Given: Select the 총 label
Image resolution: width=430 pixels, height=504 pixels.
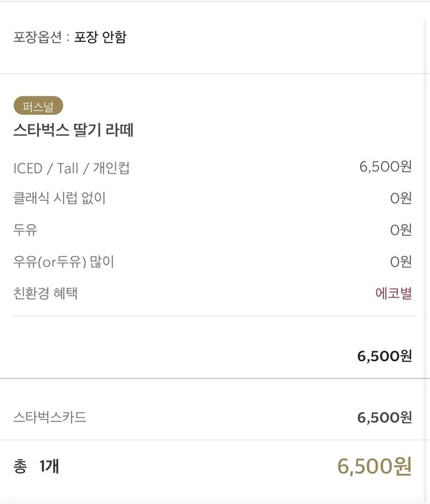Looking at the screenshot, I should [20, 466].
